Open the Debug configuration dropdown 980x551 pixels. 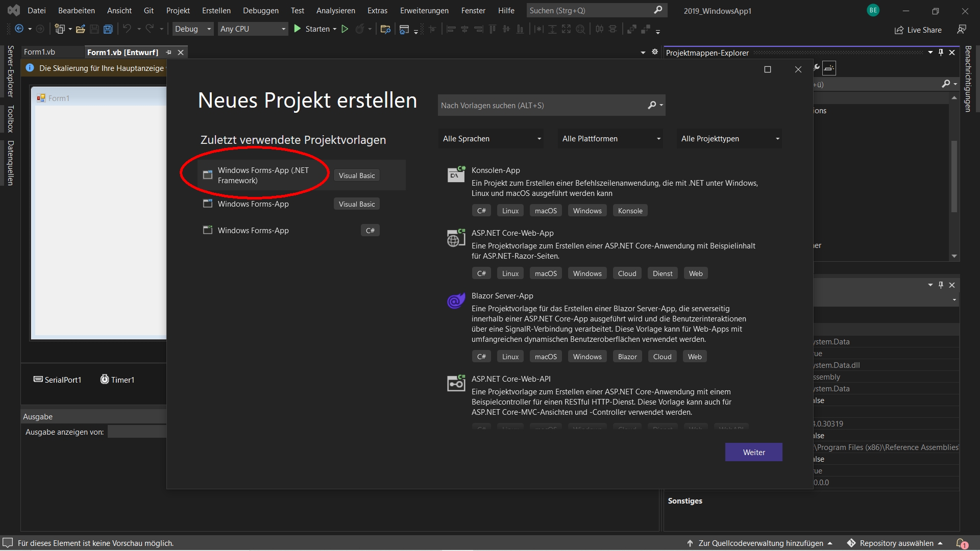(x=192, y=29)
